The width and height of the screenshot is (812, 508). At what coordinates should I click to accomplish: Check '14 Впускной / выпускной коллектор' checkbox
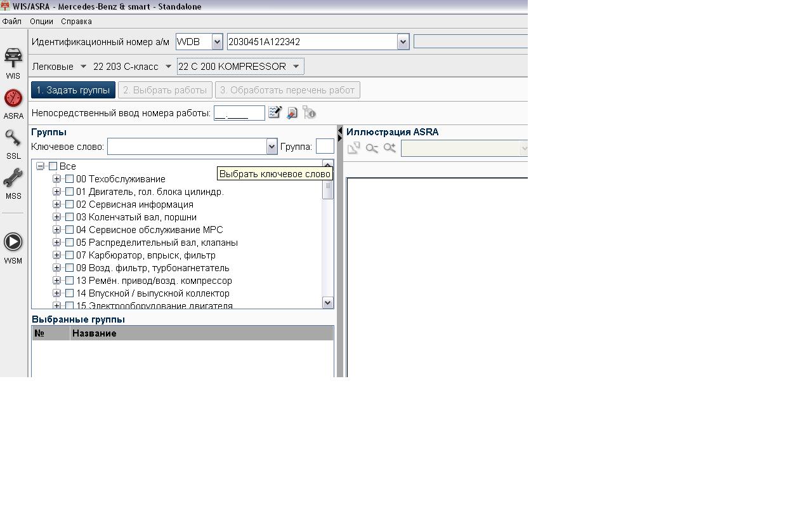click(70, 293)
